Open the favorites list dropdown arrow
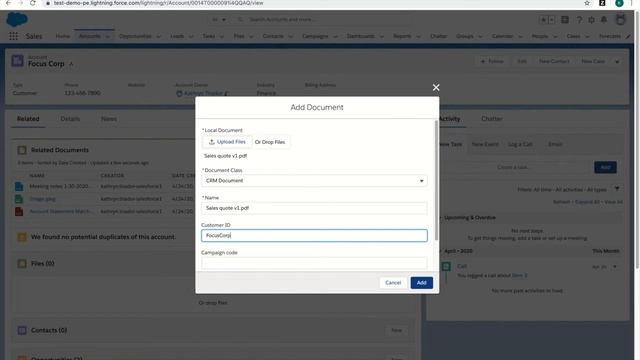 coord(551,20)
